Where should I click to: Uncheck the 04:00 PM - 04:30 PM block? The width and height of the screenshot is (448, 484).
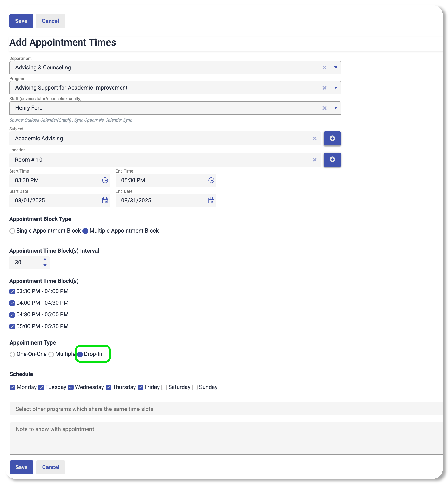point(12,303)
